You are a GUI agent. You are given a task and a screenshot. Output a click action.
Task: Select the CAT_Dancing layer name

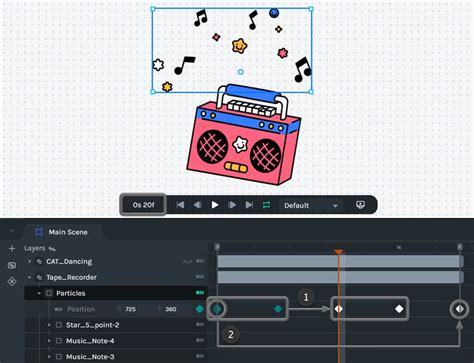pyautogui.click(x=69, y=261)
